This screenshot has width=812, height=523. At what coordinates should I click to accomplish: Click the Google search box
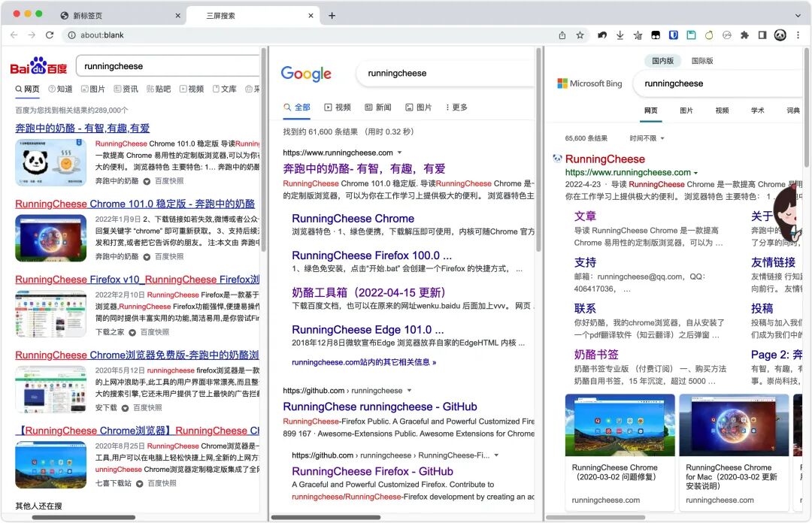pos(446,74)
